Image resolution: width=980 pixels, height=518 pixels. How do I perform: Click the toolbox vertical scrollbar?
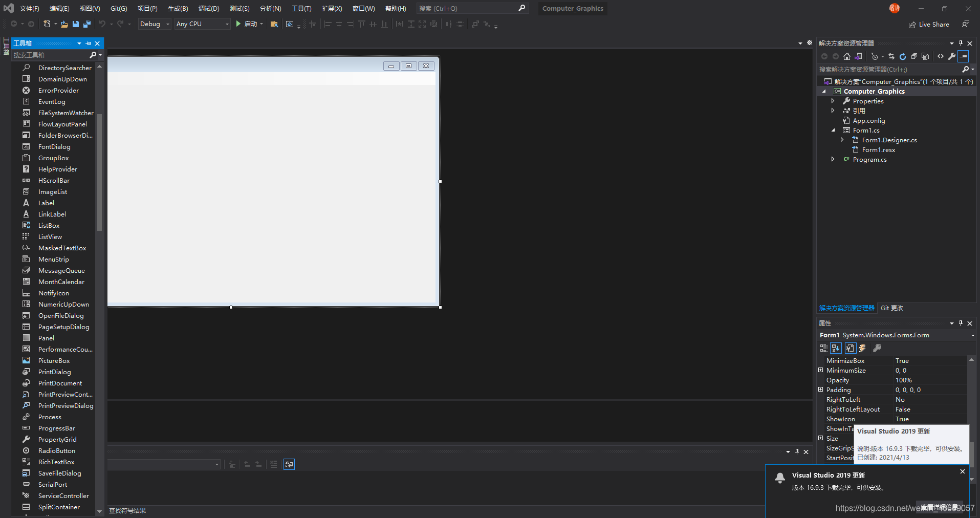coord(100,171)
